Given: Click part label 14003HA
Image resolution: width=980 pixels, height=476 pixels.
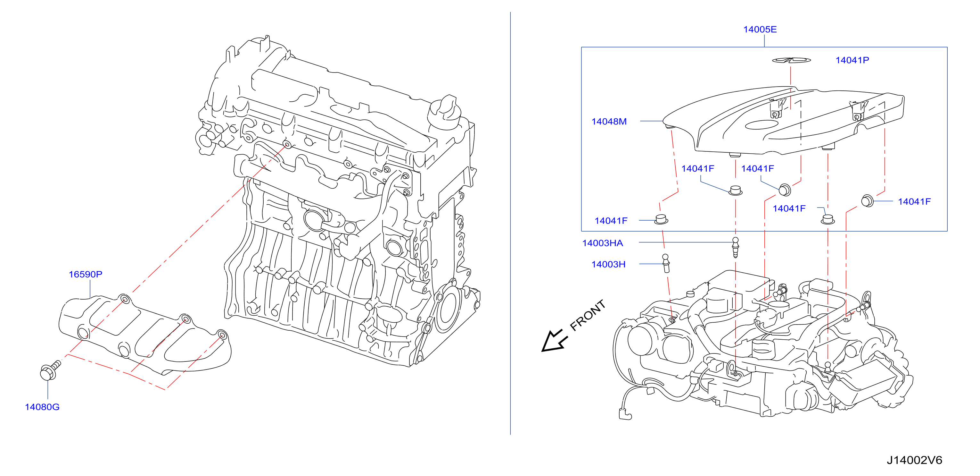Looking at the screenshot, I should pos(602,243).
